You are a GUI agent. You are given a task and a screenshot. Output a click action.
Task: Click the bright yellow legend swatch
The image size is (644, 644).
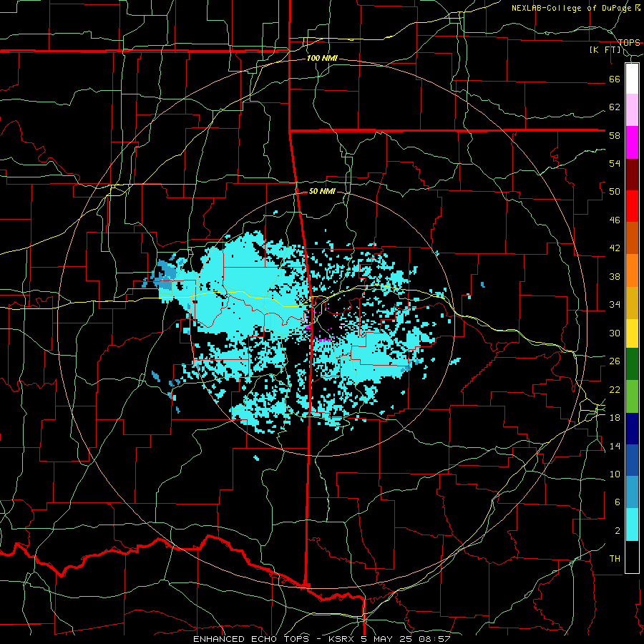pyautogui.click(x=632, y=333)
